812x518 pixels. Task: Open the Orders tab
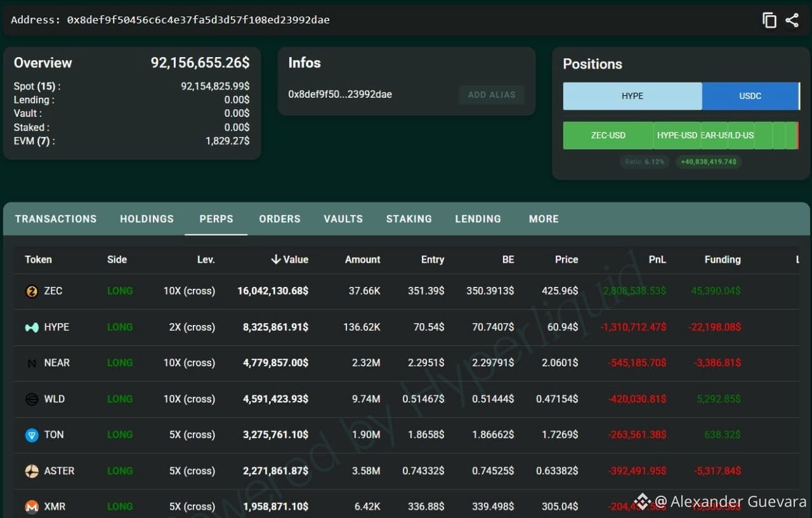point(280,219)
